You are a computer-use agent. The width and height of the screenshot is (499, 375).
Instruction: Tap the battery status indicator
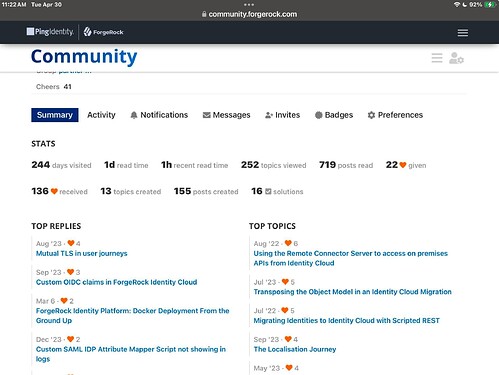pyautogui.click(x=491, y=5)
